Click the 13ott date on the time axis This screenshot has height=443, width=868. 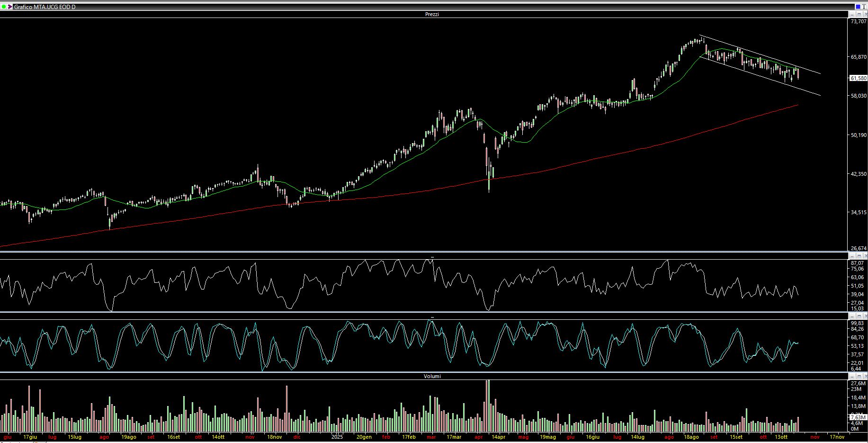click(781, 437)
